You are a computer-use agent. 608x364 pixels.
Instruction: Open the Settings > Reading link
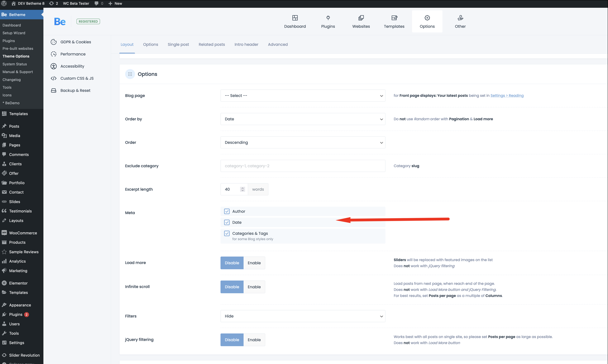coord(507,95)
